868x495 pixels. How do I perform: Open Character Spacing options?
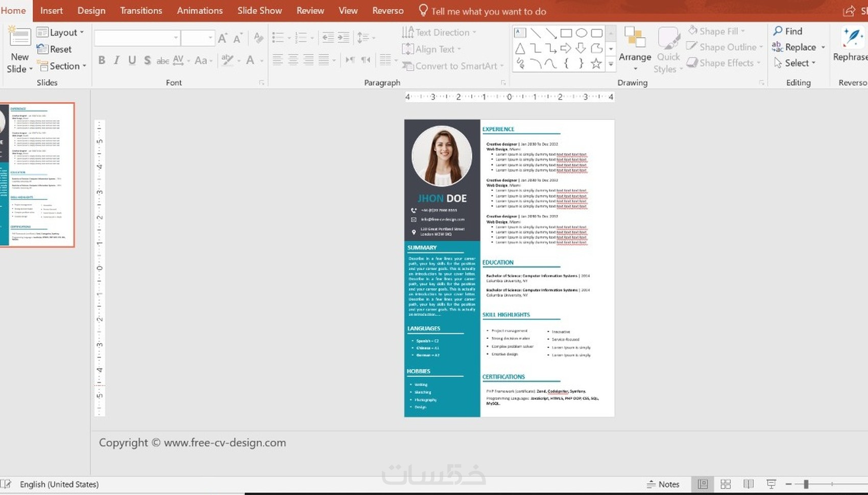[181, 60]
